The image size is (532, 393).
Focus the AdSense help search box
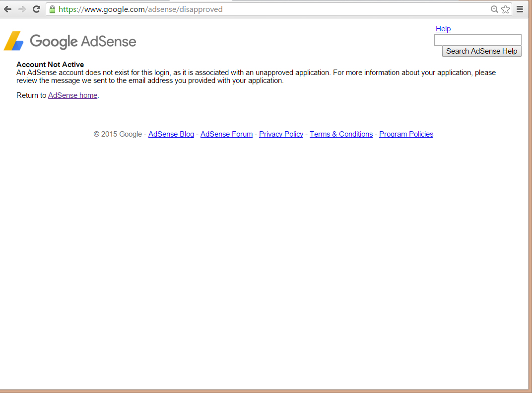point(478,40)
